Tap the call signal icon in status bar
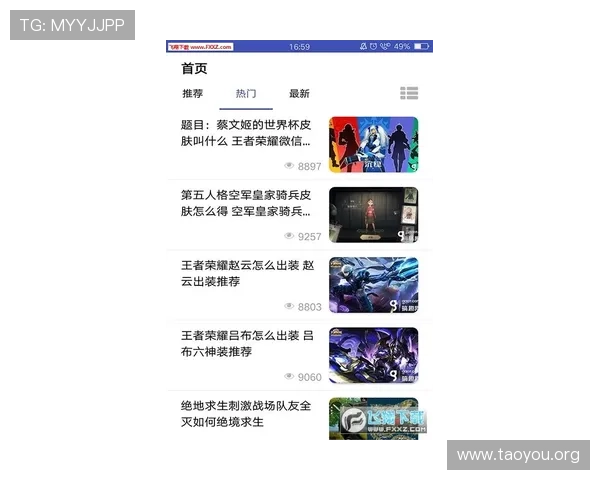Viewport: 600px width, 480px height. [x=385, y=46]
